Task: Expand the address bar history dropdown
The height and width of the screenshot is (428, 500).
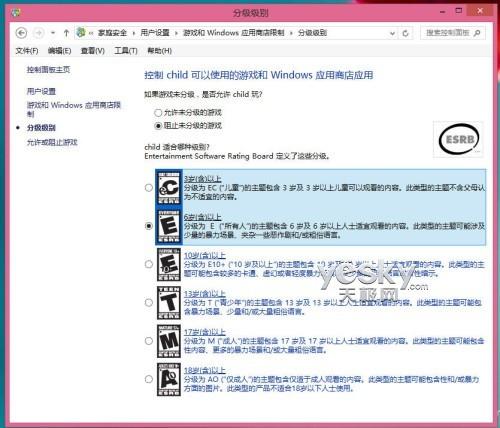Action: click(x=392, y=33)
